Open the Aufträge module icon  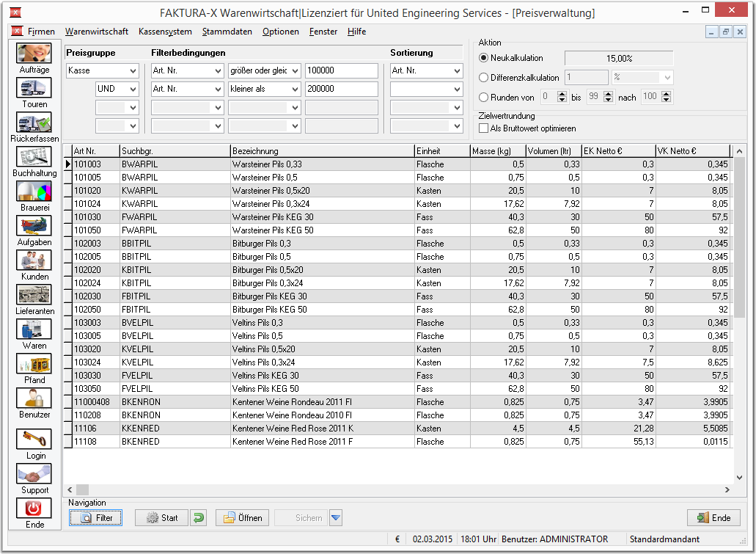34,53
